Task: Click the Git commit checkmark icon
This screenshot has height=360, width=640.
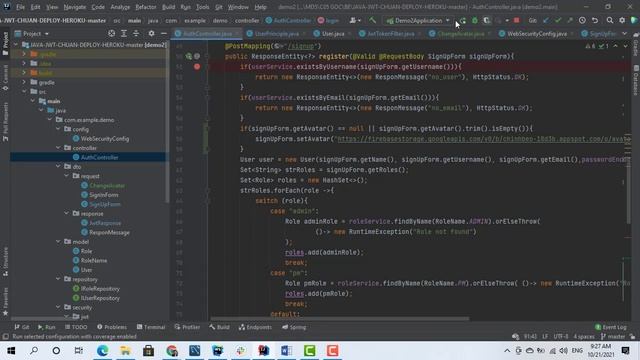Action: coord(558,20)
